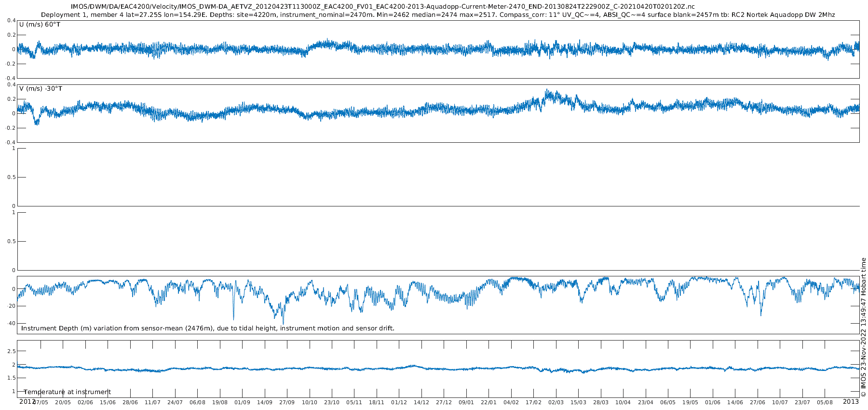Select the '14/09' date tick label
Screen dimensions: 868x410
[x=265, y=402]
